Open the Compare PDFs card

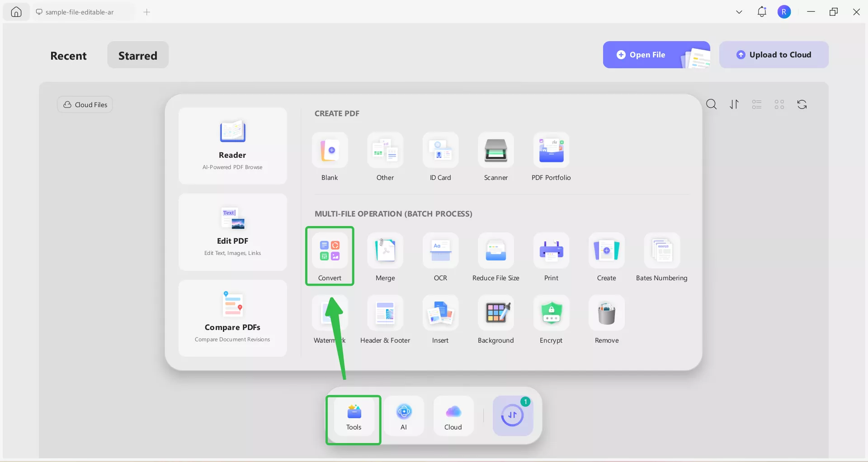[x=232, y=318]
